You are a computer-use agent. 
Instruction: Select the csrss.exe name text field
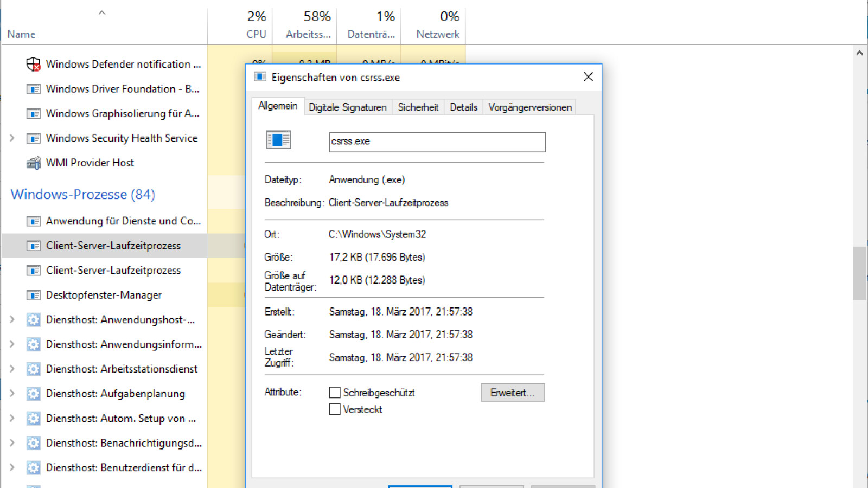tap(437, 142)
